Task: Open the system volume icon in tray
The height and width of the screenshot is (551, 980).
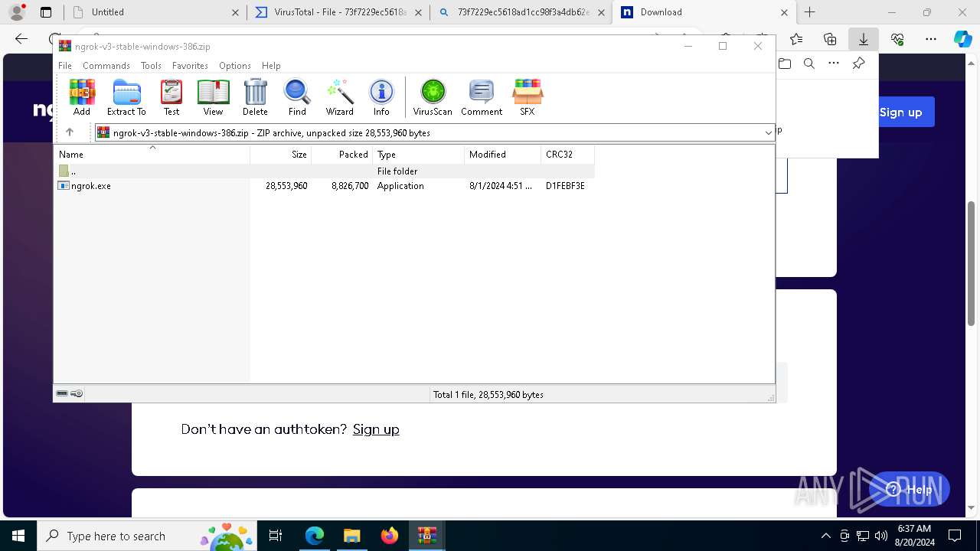Action: [880, 536]
